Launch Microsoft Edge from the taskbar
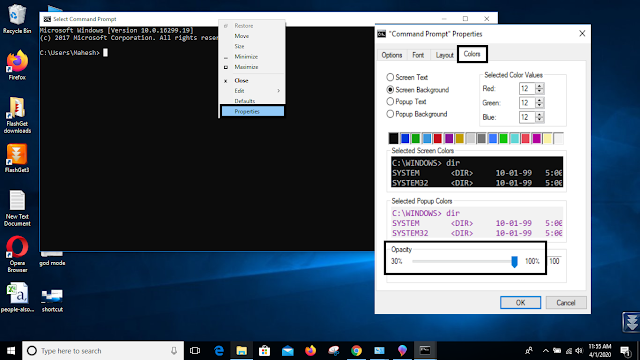Screen dimensions: 640x360 [219, 351]
